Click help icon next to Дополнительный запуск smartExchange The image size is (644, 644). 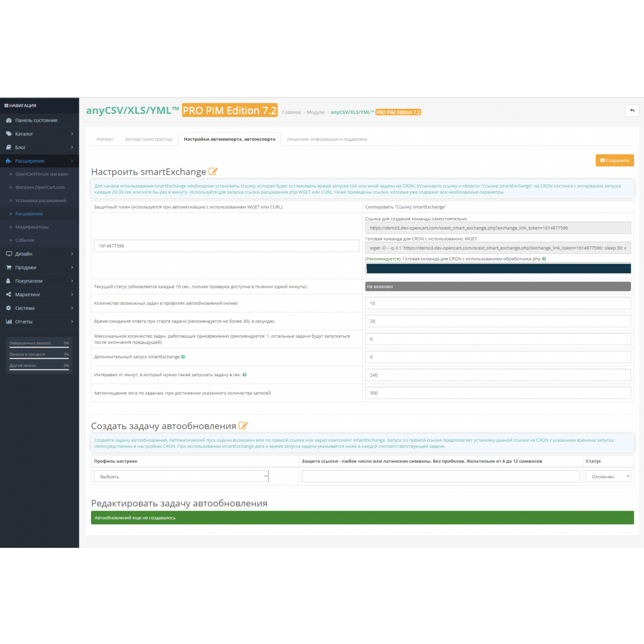pyautogui.click(x=183, y=357)
